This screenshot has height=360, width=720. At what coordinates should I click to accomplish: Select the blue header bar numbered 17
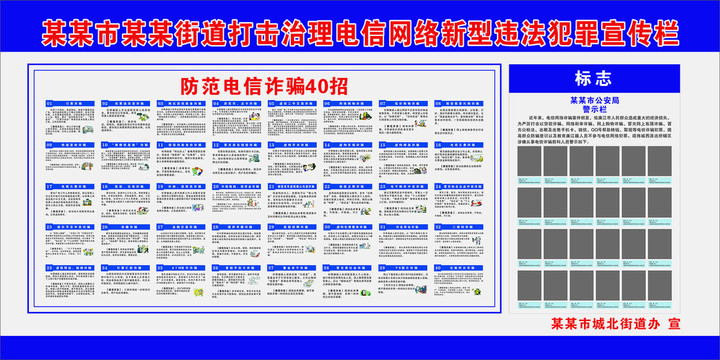pyautogui.click(x=70, y=187)
